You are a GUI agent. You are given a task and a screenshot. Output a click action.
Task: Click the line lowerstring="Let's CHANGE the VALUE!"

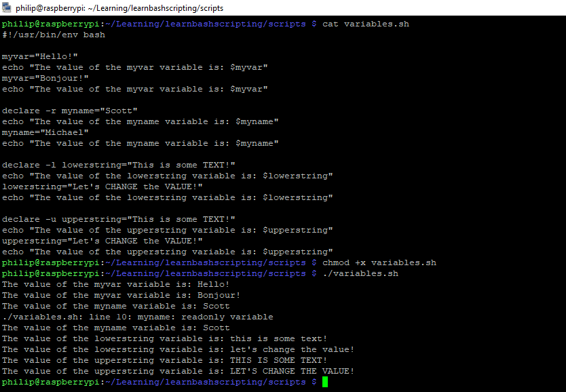coord(102,187)
